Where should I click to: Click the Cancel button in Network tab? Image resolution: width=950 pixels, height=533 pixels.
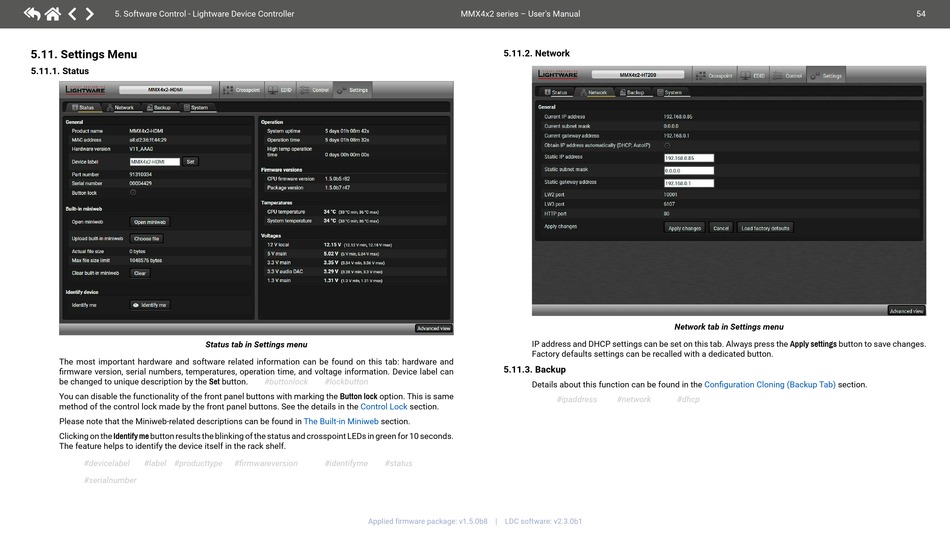(x=721, y=228)
